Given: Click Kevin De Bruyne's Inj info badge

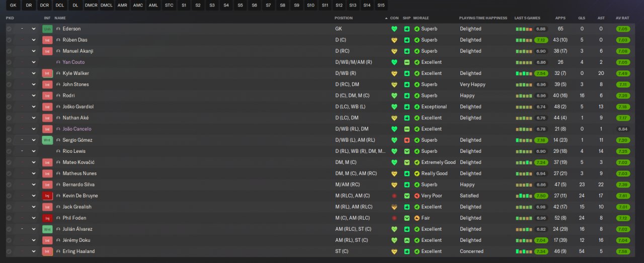Looking at the screenshot, I should click(x=47, y=196).
